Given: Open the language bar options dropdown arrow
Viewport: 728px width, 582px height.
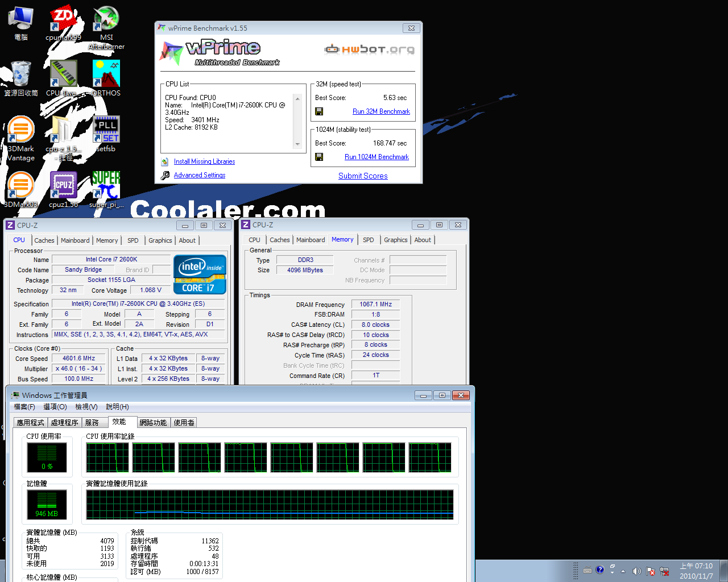Looking at the screenshot, I should pyautogui.click(x=612, y=572).
